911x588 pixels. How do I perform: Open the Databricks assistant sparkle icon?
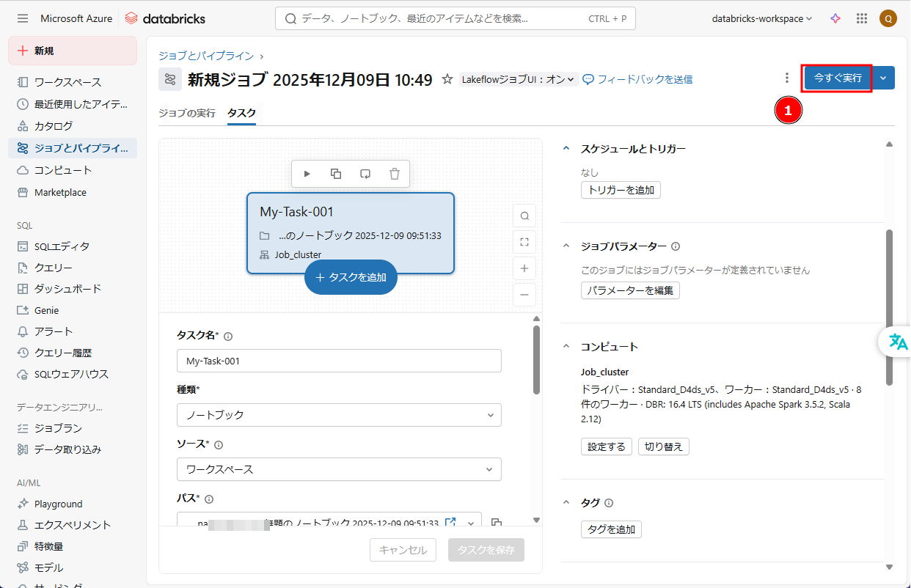click(x=835, y=18)
